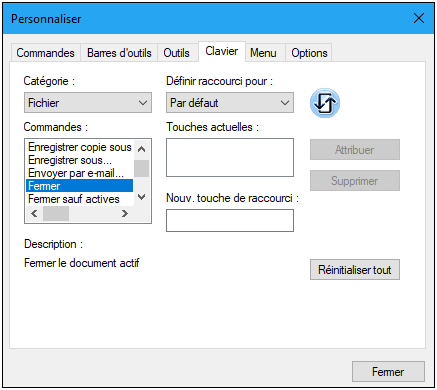Open the Catégorie dropdown showing Fichier
The image size is (437, 390).
(x=88, y=103)
